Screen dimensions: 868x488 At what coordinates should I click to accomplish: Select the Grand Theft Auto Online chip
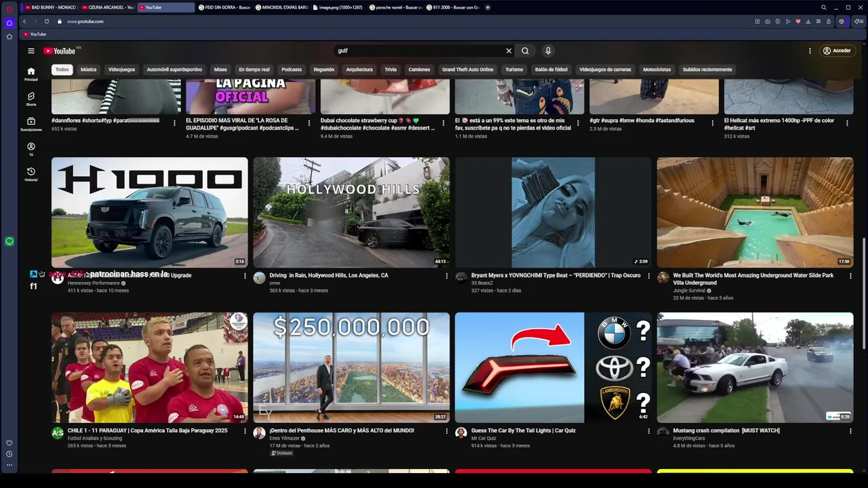pyautogui.click(x=468, y=69)
